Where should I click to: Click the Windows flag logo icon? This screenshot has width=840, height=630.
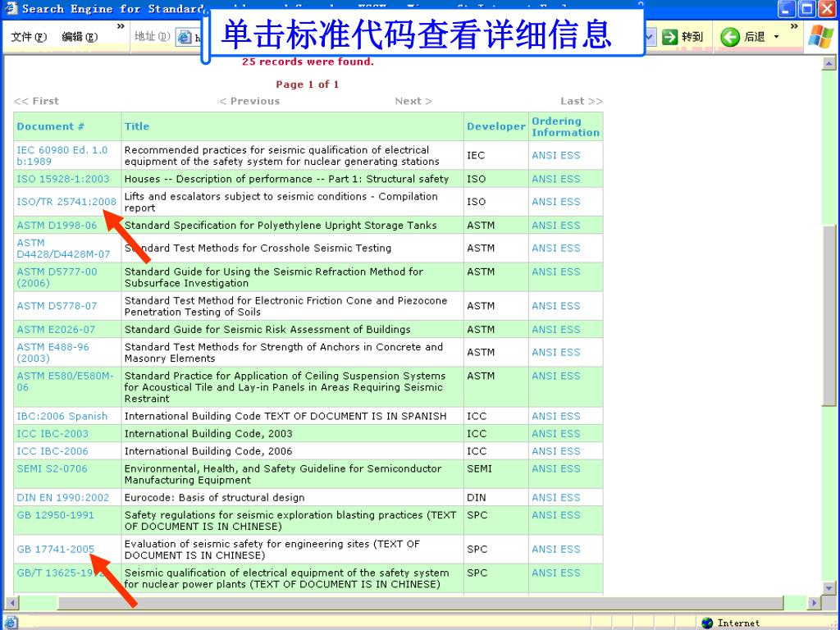820,36
